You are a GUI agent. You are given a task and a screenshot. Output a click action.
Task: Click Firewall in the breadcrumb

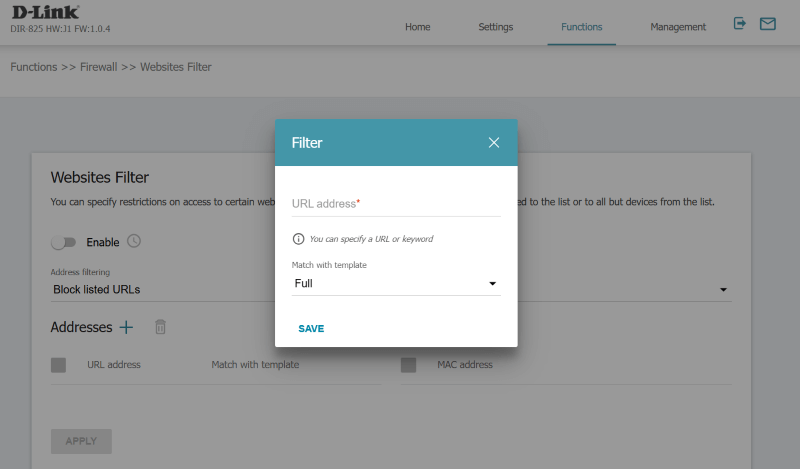98,67
